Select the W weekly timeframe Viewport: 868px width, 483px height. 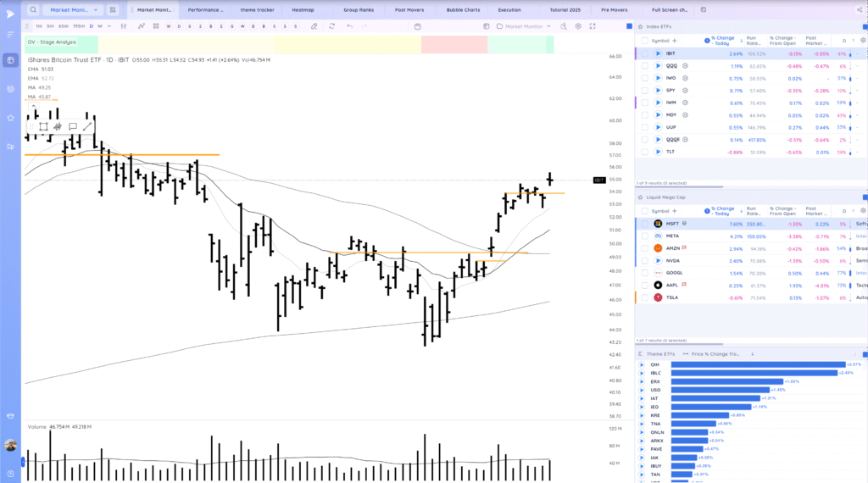tap(100, 26)
